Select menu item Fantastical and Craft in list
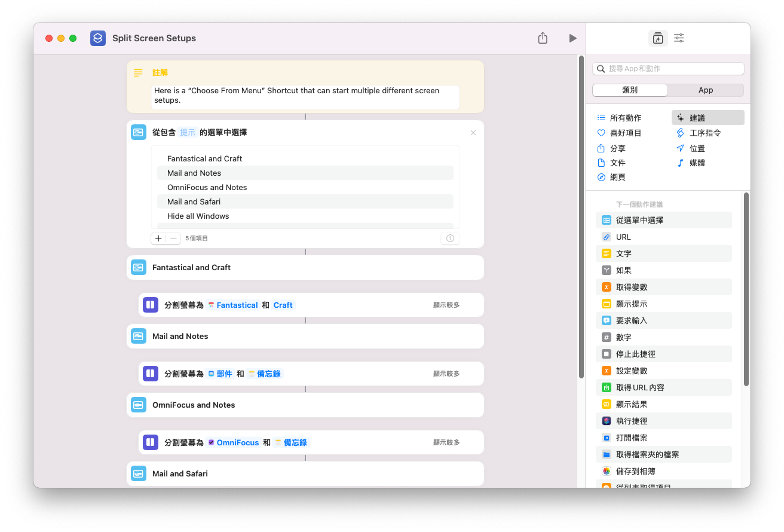This screenshot has width=784, height=532. (305, 158)
